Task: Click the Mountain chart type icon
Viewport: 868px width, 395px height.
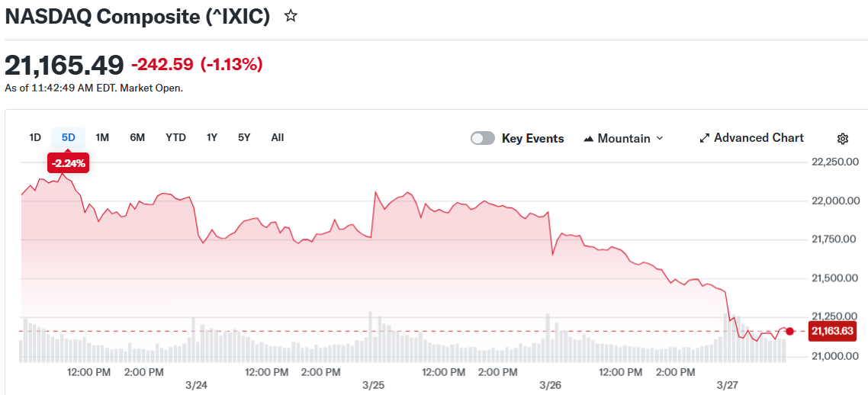Action: click(x=588, y=139)
